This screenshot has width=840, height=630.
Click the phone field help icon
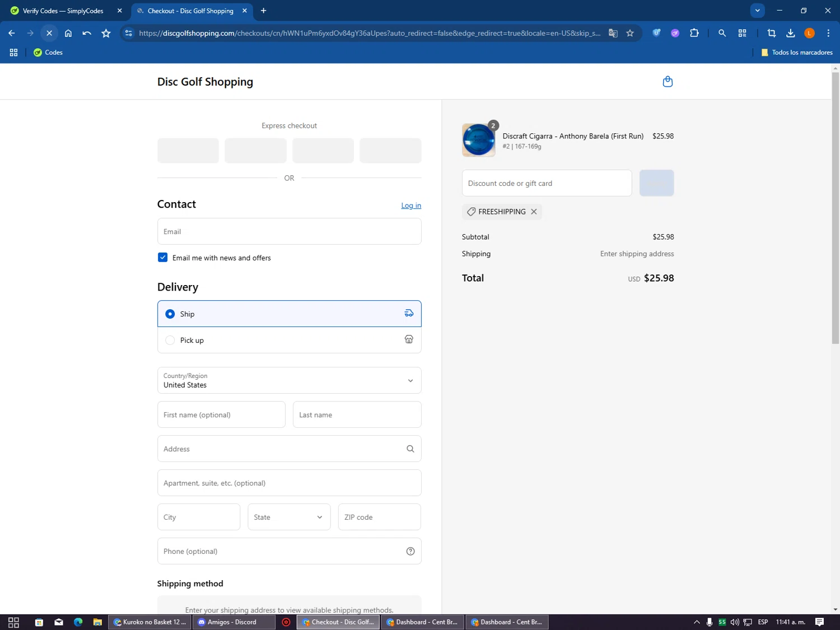(x=410, y=552)
